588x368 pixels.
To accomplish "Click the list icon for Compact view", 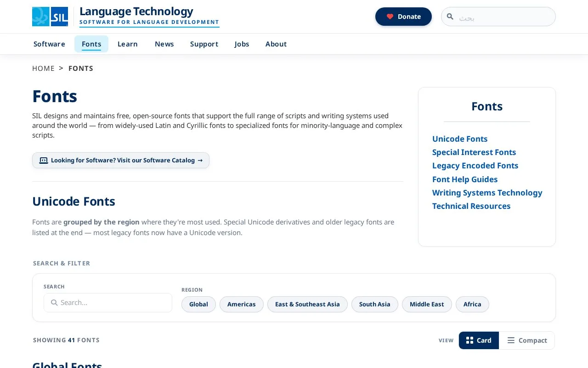I will pos(511,340).
